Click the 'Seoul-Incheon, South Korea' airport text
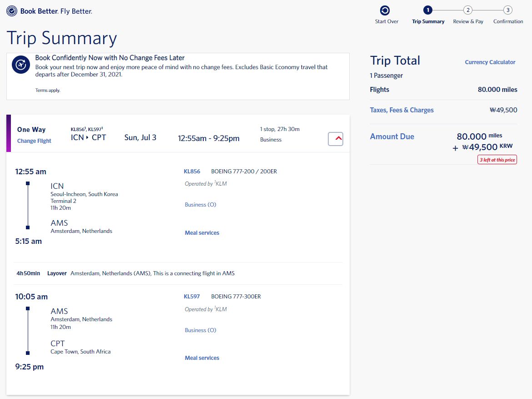Viewport: 532px width, 399px height. (x=84, y=194)
